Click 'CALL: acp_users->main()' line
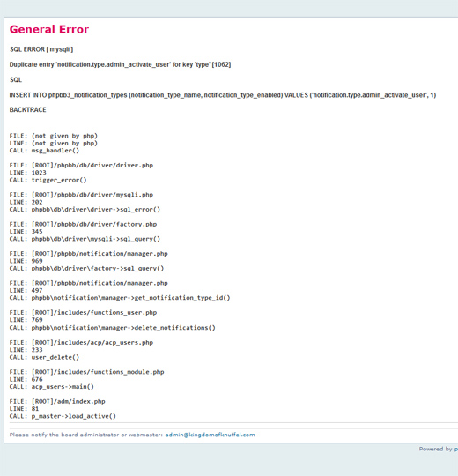 tap(52, 387)
